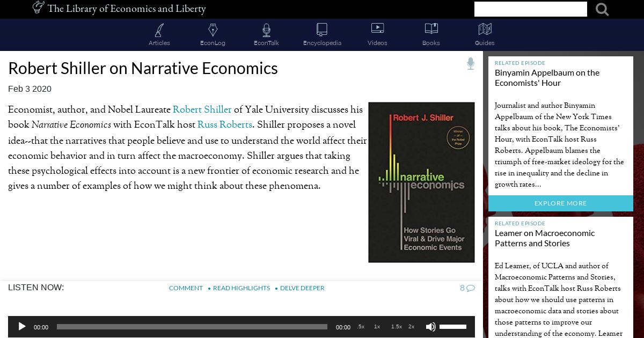This screenshot has width=644, height=338.
Task: Open Binyamin Appelbaum on the Economists' Hour episode
Action: 547,78
